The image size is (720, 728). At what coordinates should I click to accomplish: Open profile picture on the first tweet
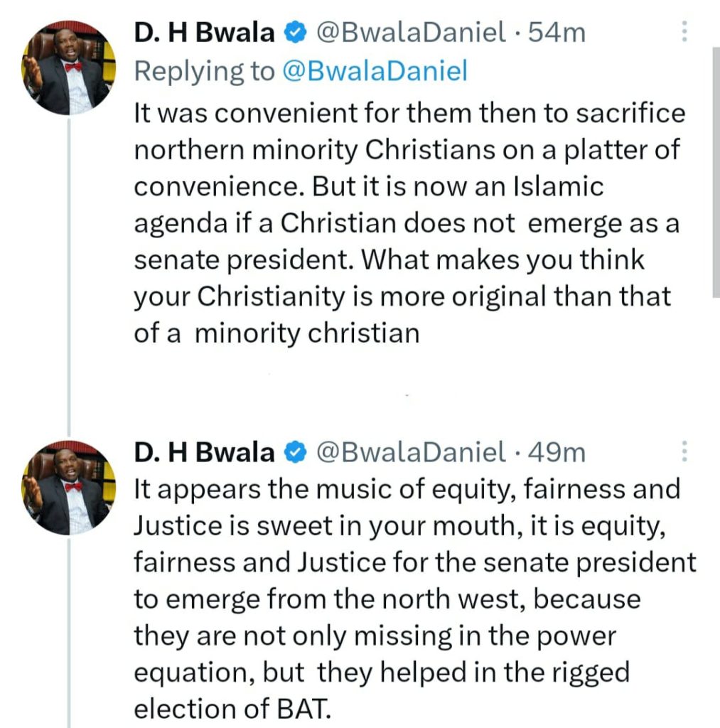coord(68,68)
